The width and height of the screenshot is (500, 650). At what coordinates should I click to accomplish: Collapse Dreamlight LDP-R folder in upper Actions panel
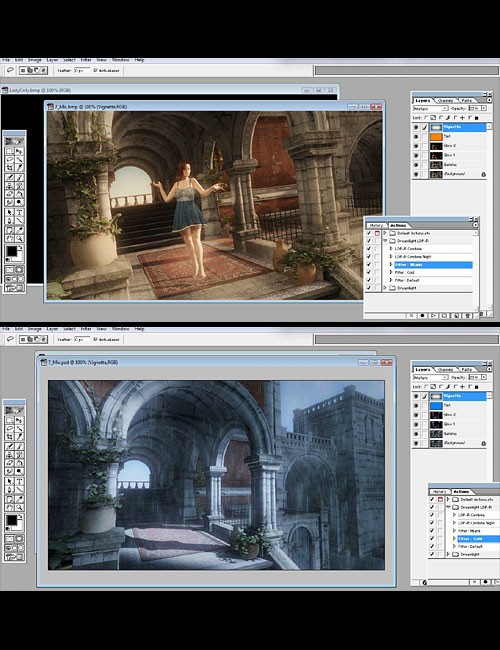pyautogui.click(x=385, y=241)
